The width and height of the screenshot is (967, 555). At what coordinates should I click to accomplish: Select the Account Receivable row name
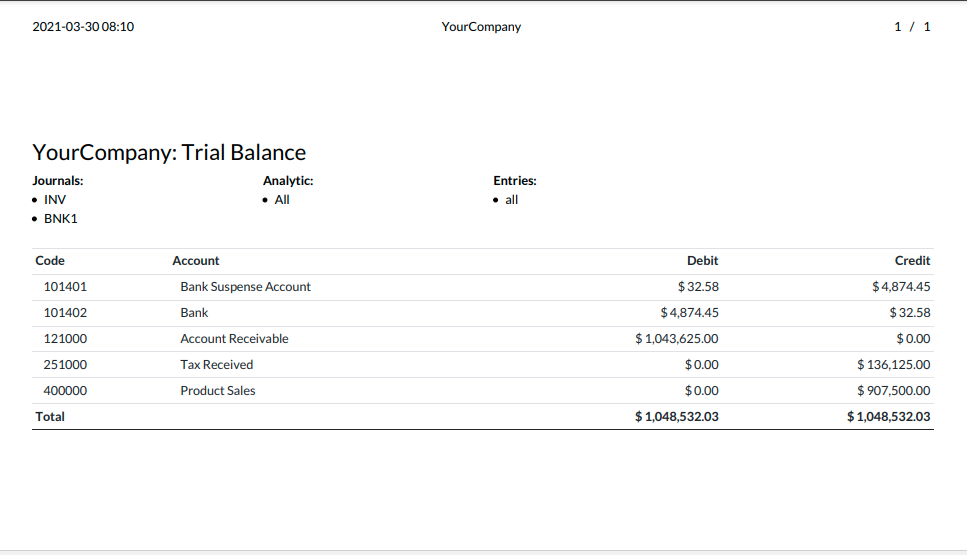234,339
